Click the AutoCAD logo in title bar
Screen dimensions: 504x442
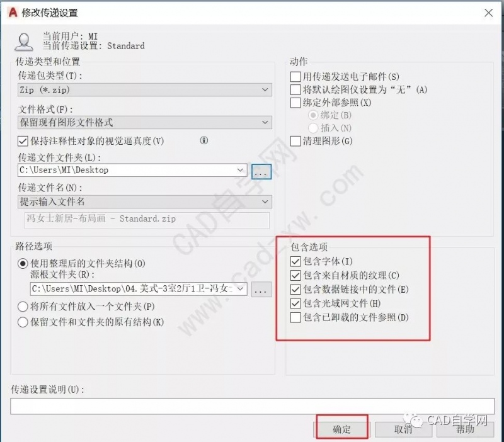click(13, 12)
